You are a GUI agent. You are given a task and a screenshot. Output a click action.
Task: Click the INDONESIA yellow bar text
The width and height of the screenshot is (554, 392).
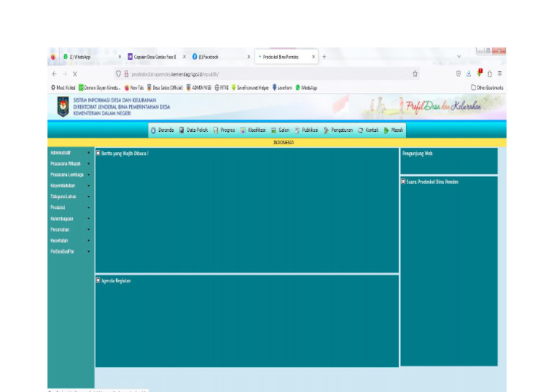tap(283, 143)
